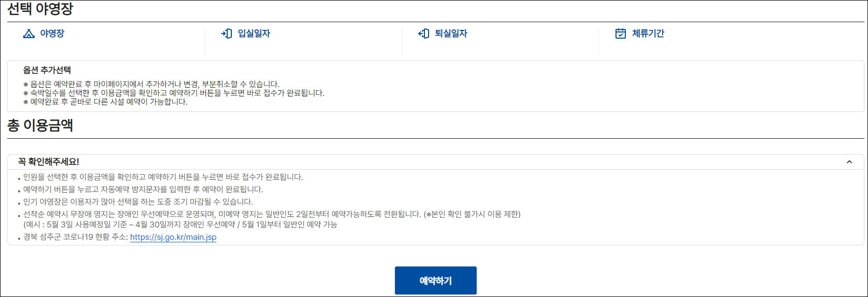The width and height of the screenshot is (868, 297).
Task: Click the 체류기간 label text
Action: coord(648,34)
